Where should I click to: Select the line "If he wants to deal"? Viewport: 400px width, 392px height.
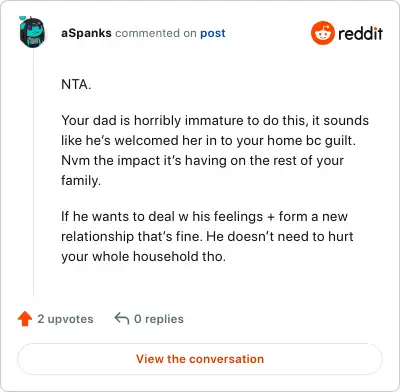(x=204, y=216)
